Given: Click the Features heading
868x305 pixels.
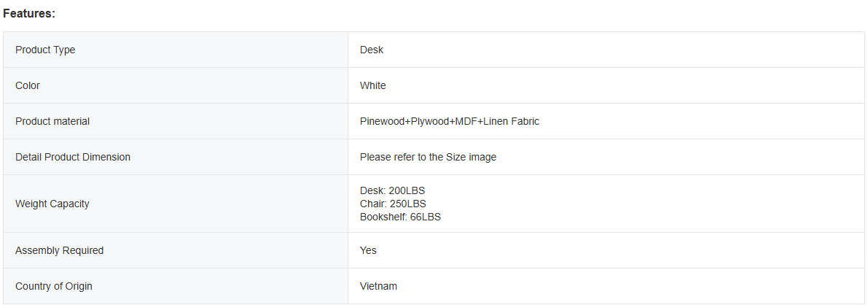Looking at the screenshot, I should pyautogui.click(x=29, y=14).
